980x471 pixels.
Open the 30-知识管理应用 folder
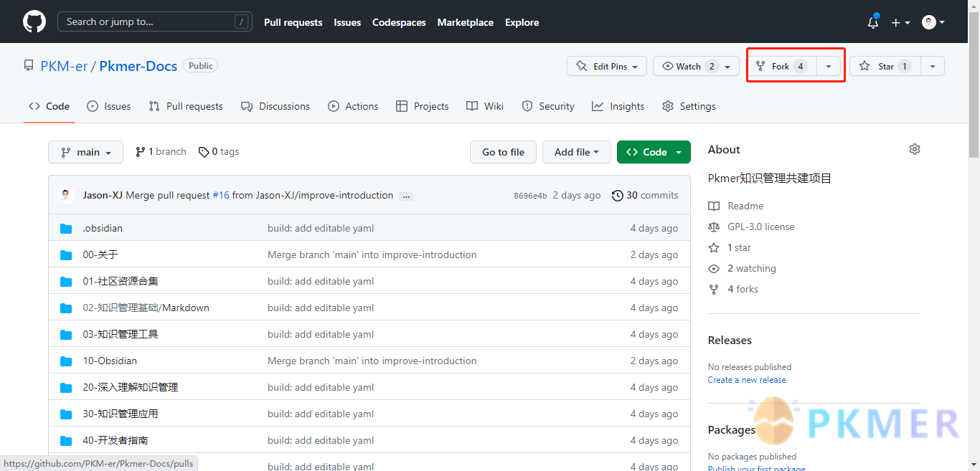tap(121, 414)
